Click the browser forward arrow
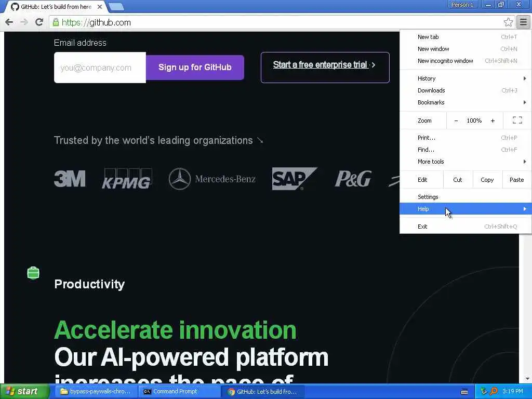 pos(24,22)
